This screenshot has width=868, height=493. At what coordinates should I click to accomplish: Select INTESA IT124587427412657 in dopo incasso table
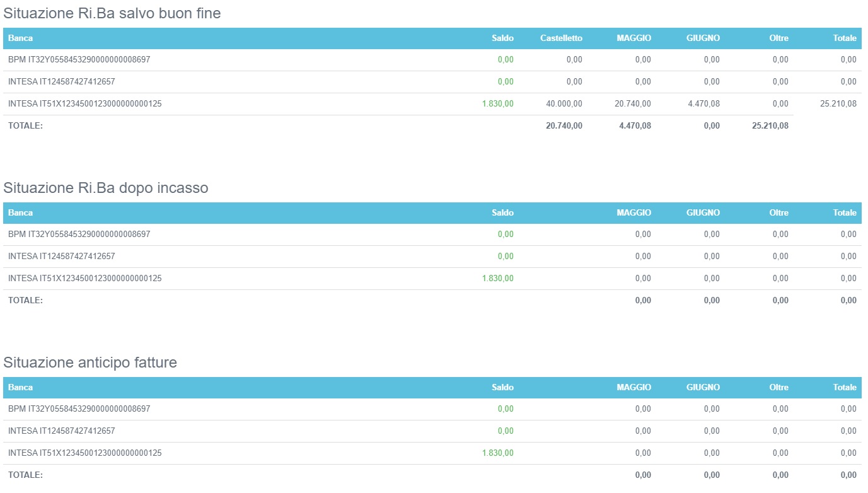coord(62,257)
